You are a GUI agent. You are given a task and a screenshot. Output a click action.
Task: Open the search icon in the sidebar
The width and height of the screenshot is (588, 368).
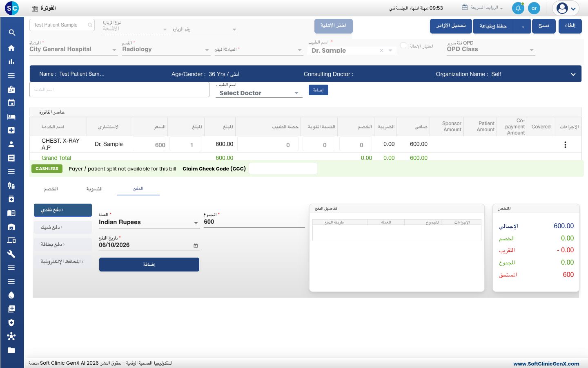coord(12,33)
